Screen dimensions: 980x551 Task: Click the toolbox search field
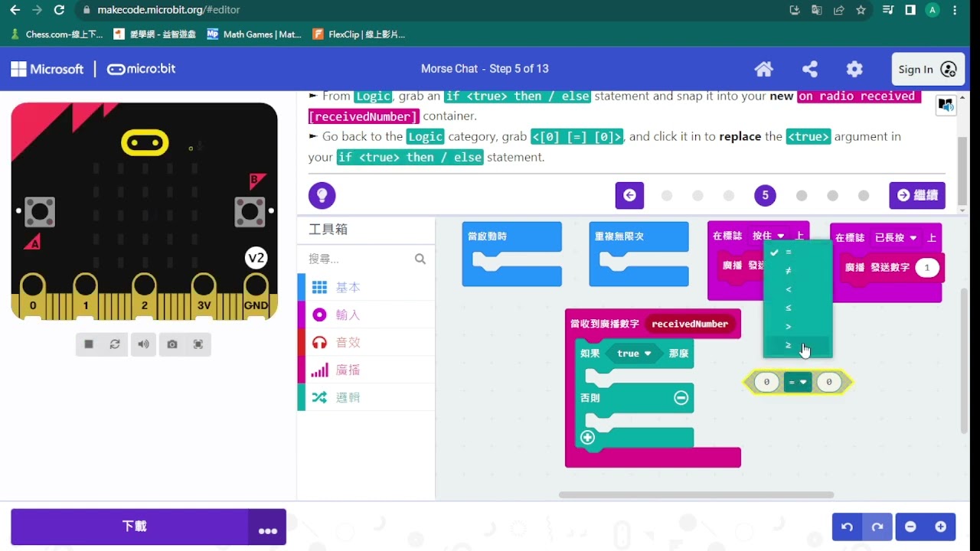pos(360,259)
